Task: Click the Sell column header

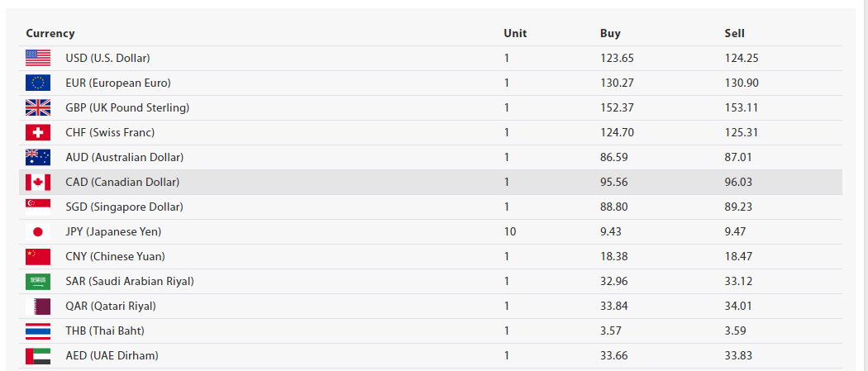Action: pos(734,33)
